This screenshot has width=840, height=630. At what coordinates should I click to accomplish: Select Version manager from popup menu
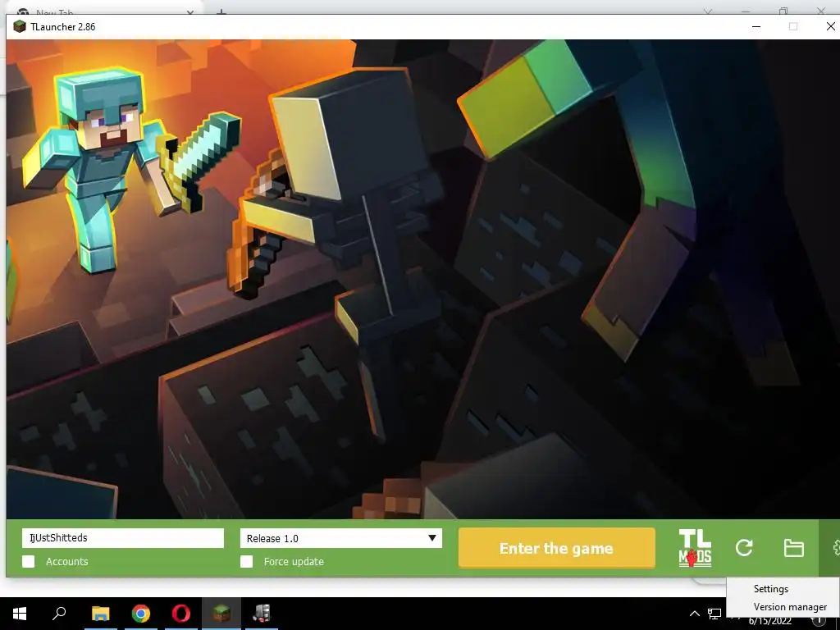pos(790,607)
